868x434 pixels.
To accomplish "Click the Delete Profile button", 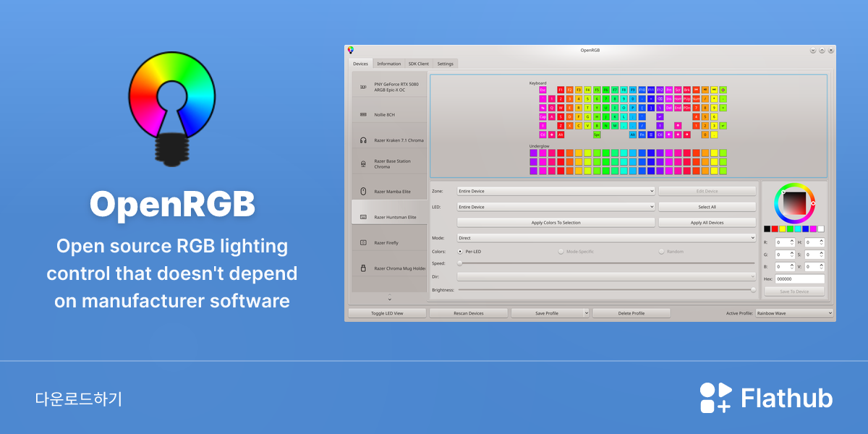I will (x=631, y=313).
